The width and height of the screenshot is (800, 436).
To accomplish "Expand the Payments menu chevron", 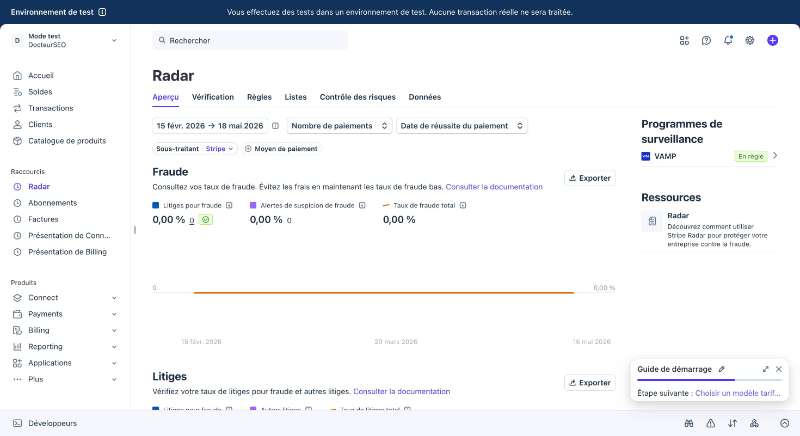I will pos(114,314).
